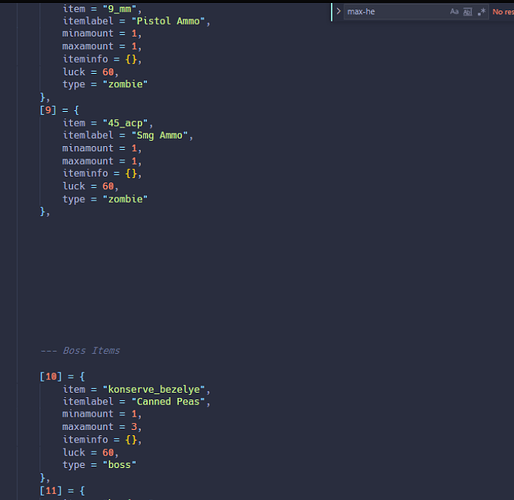Image resolution: width=514 pixels, height=500 pixels.
Task: Click maxamount key in the Pistol Ammo entry
Action: [88, 46]
